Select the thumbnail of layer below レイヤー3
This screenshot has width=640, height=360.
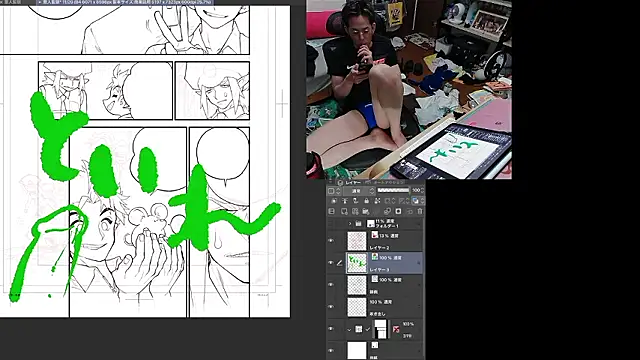357,285
